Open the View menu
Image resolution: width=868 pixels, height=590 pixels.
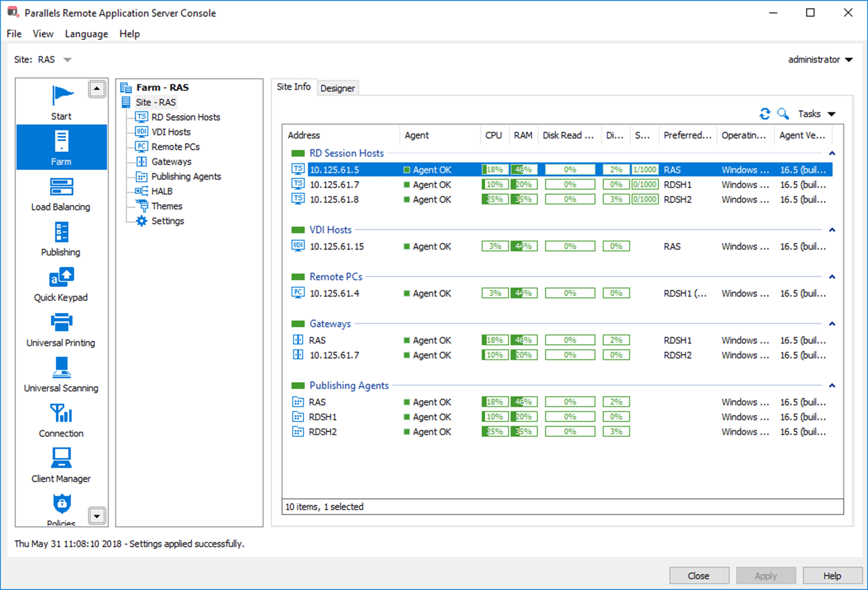pyautogui.click(x=43, y=34)
